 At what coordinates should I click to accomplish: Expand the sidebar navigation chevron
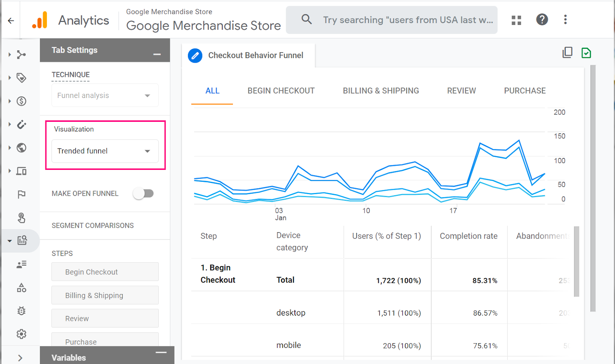(20, 358)
